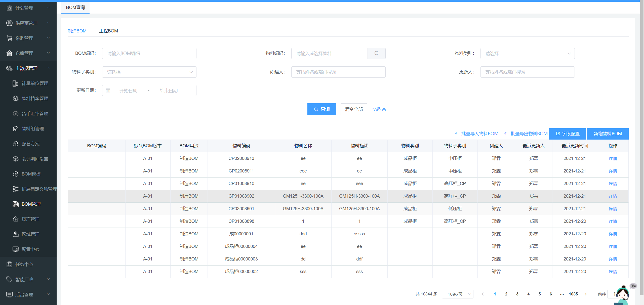Select the BOM查询 page tab
644x305 pixels.
tap(75, 8)
